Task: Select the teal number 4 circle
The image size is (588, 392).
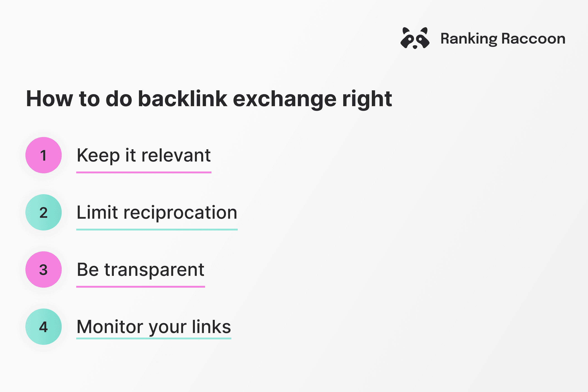Action: [x=44, y=326]
